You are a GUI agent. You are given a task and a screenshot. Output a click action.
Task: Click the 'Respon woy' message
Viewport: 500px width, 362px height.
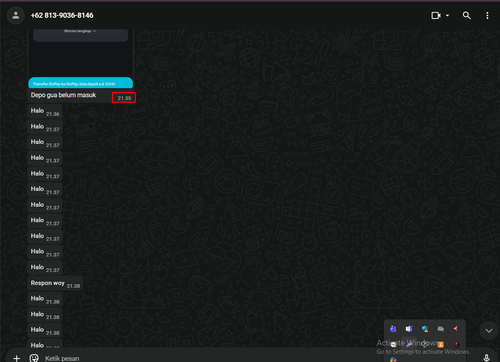coord(55,283)
